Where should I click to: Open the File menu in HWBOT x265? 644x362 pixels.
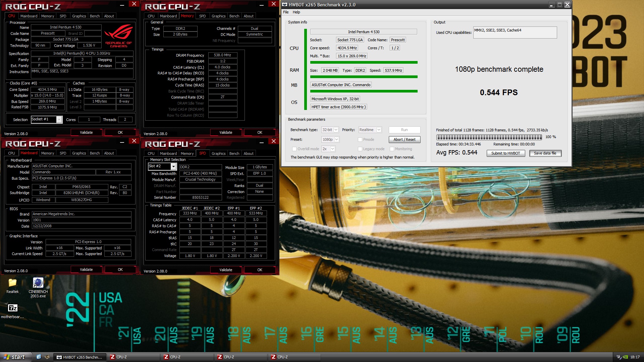pos(286,12)
